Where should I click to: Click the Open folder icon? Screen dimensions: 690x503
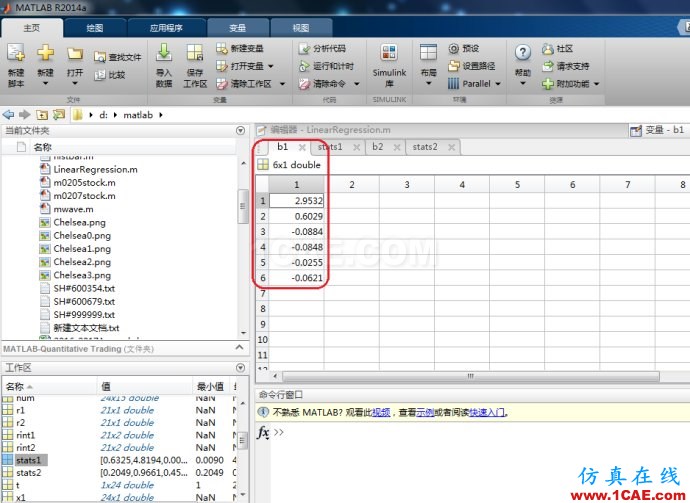point(75,54)
